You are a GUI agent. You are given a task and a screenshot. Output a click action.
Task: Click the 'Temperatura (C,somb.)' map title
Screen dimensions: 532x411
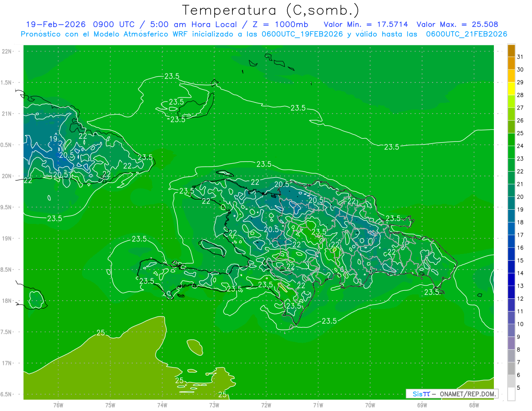click(x=271, y=10)
